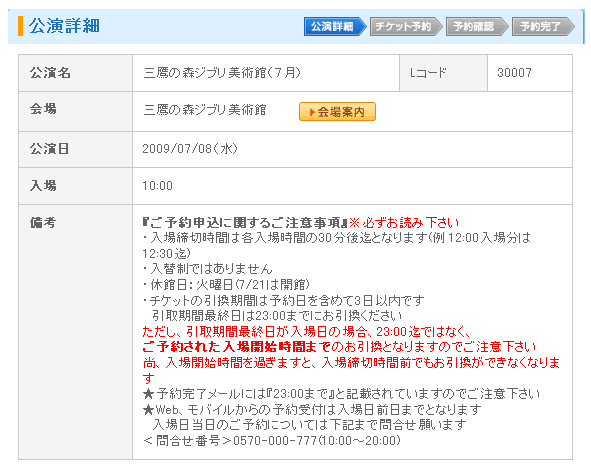Click the 入替制ではありません note line
The height and width of the screenshot is (468, 591).
coord(207,269)
